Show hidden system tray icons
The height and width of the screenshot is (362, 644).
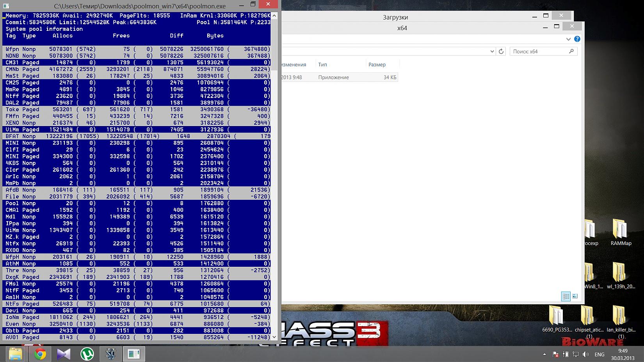coord(544,354)
